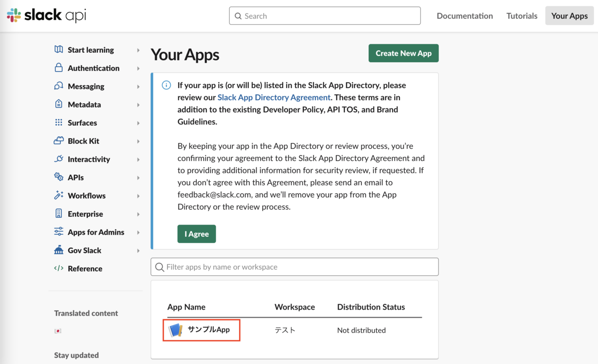Screen dimensions: 598x364
Task: Click the Stay updated heading
Action: pyautogui.click(x=76, y=355)
